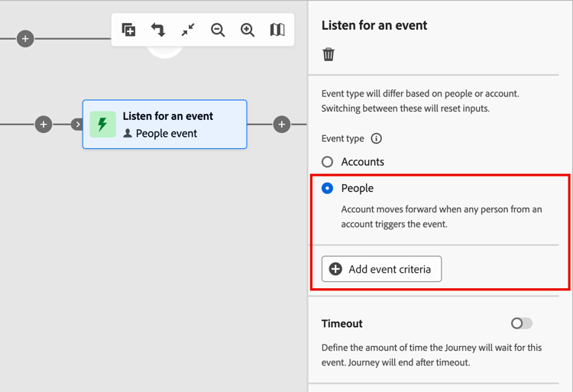The width and height of the screenshot is (573, 392).
Task: Select the Accounts event type radio
Action: 328,162
